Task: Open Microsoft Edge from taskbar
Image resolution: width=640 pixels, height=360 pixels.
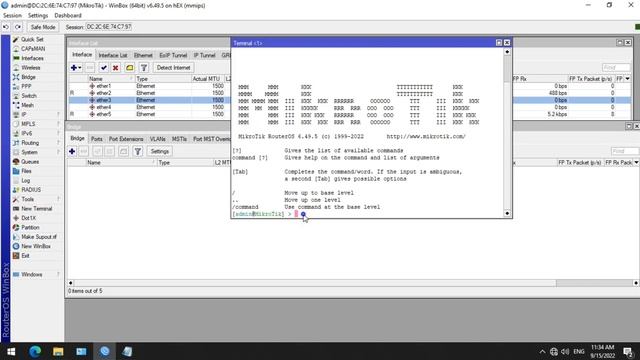Action: [x=35, y=351]
